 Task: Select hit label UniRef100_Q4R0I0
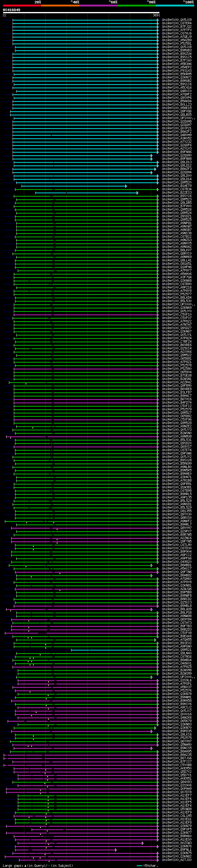(177, 91)
